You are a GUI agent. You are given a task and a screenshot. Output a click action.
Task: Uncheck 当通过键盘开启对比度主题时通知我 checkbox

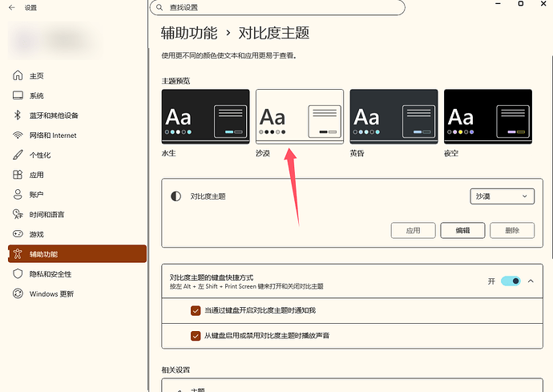click(196, 310)
